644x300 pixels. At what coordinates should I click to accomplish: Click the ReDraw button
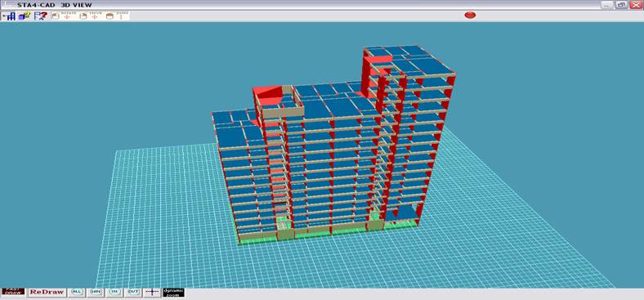(47, 292)
